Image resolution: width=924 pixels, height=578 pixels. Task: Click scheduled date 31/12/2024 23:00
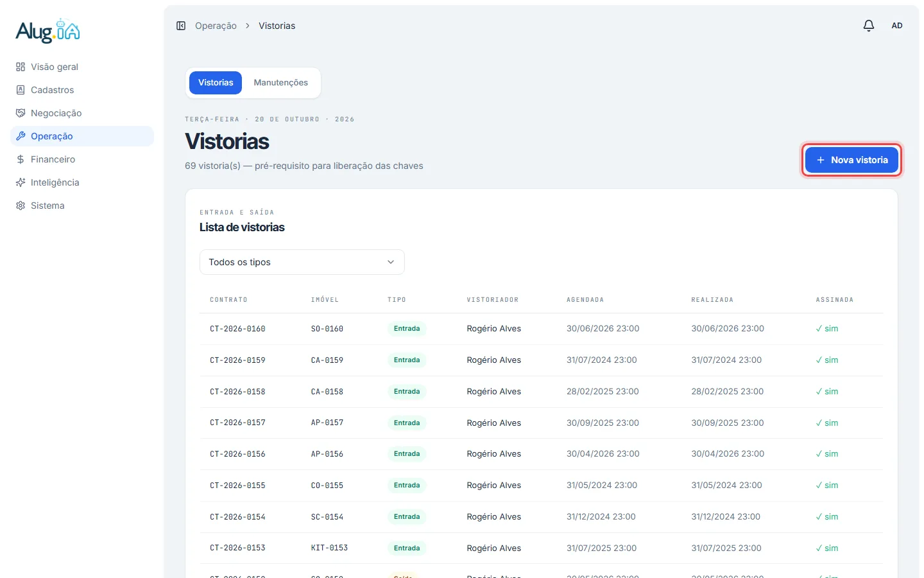click(601, 517)
